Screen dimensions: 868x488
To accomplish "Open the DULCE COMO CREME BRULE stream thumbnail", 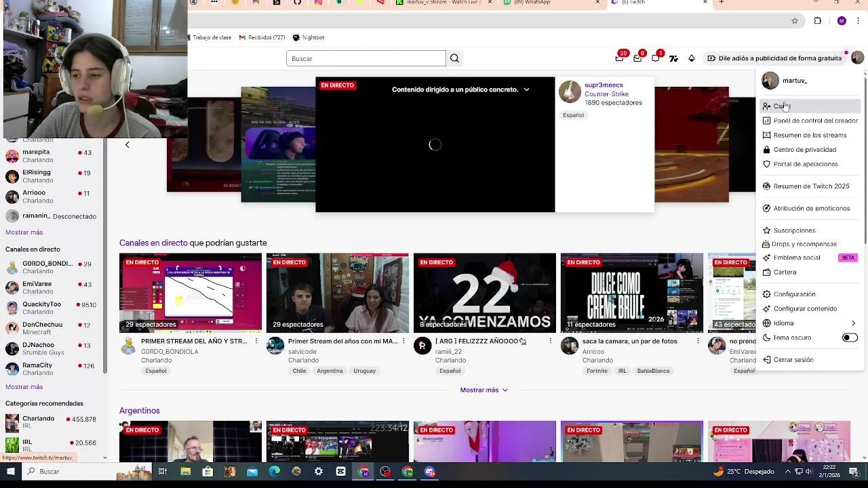I will tap(632, 293).
